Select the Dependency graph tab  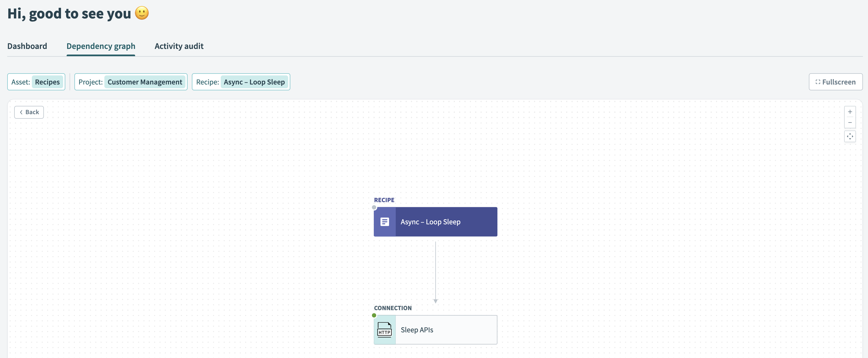[101, 46]
